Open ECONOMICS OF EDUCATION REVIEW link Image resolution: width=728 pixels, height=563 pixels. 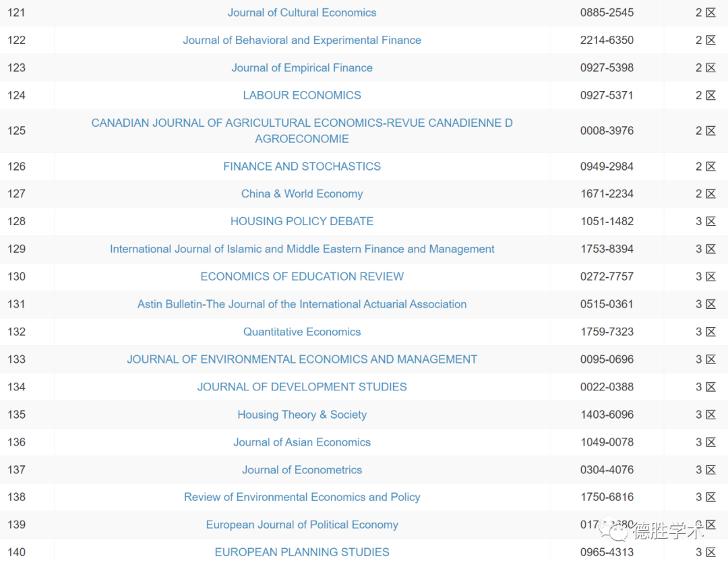(302, 276)
